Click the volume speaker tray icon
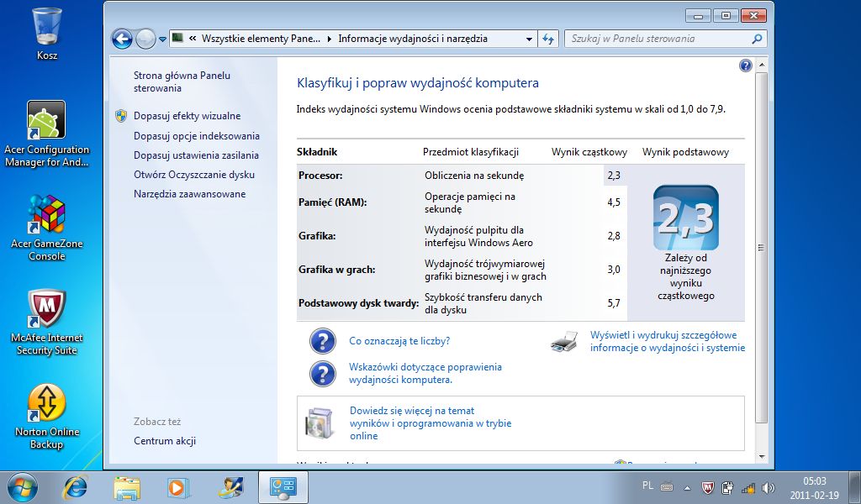 click(x=769, y=487)
